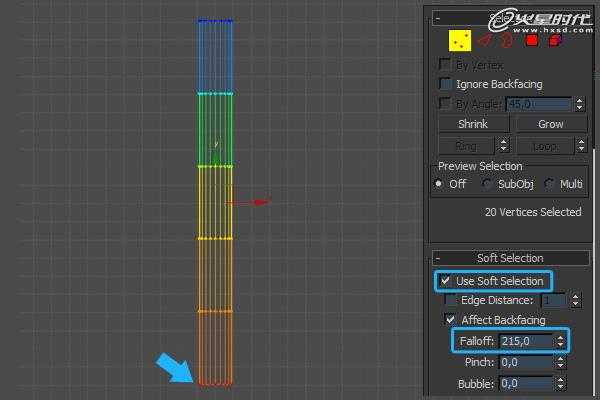Click the Bubble value field
Viewport: 600px width, 400px height.
click(526, 384)
